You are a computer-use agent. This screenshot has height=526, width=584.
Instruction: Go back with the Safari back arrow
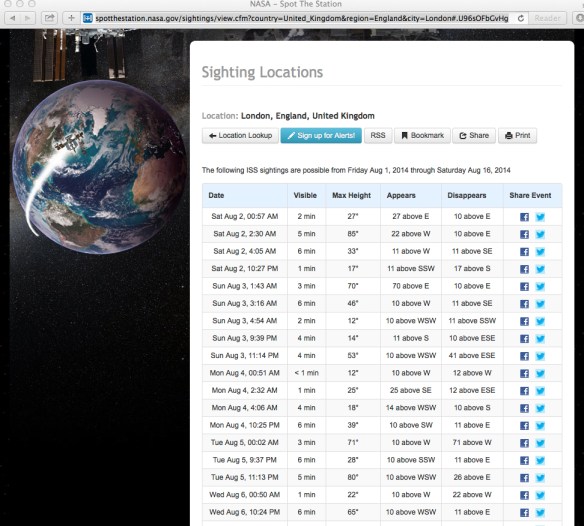(13, 18)
